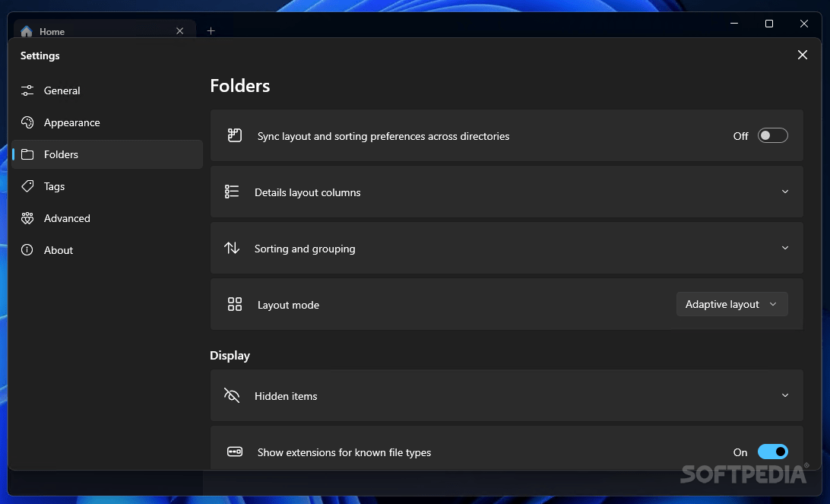Open the Appearance settings section
Viewport: 830px width, 504px height.
click(x=107, y=122)
